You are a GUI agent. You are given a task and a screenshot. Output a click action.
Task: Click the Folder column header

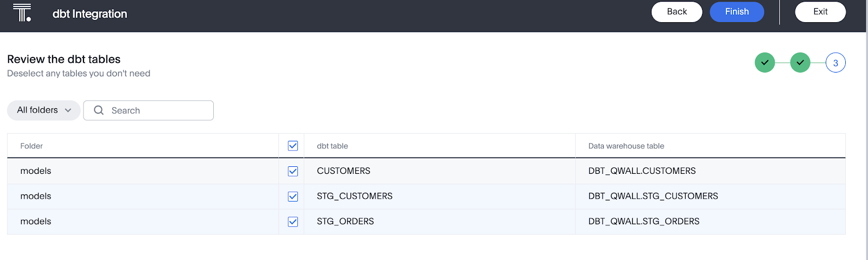point(31,146)
